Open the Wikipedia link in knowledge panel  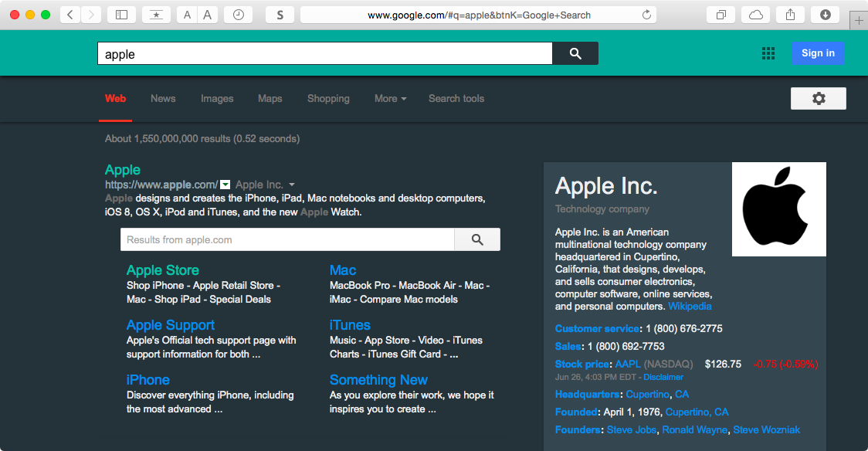click(x=690, y=306)
